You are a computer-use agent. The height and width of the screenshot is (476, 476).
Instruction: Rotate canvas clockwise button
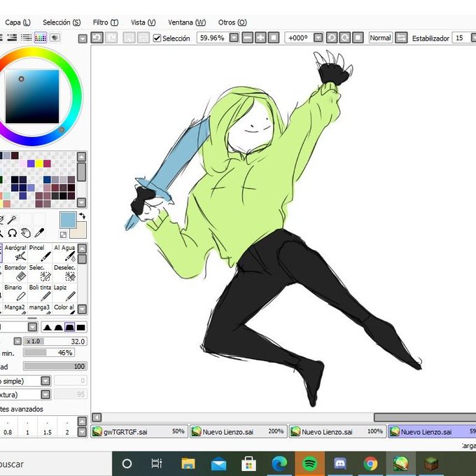coord(345,38)
